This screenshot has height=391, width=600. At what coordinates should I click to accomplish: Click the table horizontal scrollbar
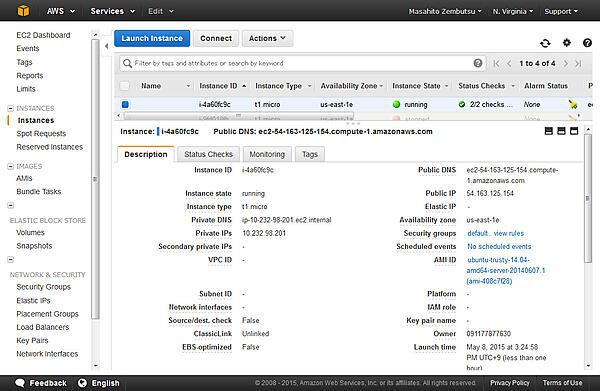(238, 116)
